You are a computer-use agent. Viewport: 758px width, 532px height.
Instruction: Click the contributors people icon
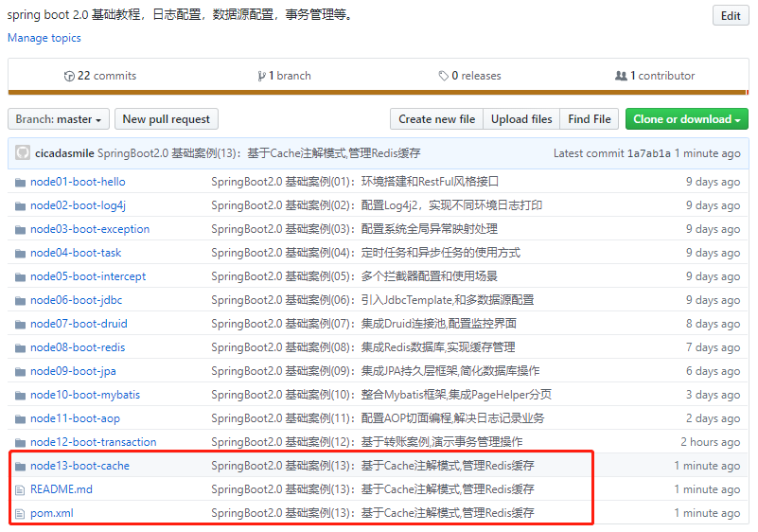tap(621, 76)
